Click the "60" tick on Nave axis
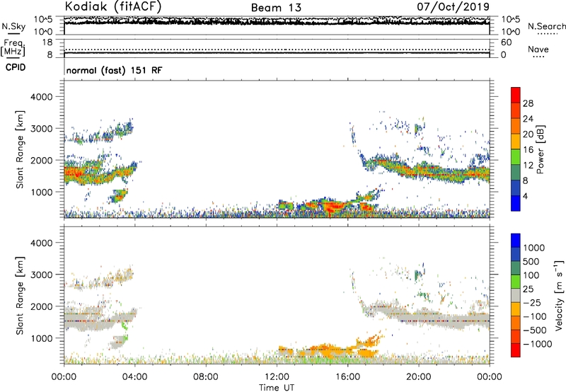The width and height of the screenshot is (566, 392). (x=506, y=42)
